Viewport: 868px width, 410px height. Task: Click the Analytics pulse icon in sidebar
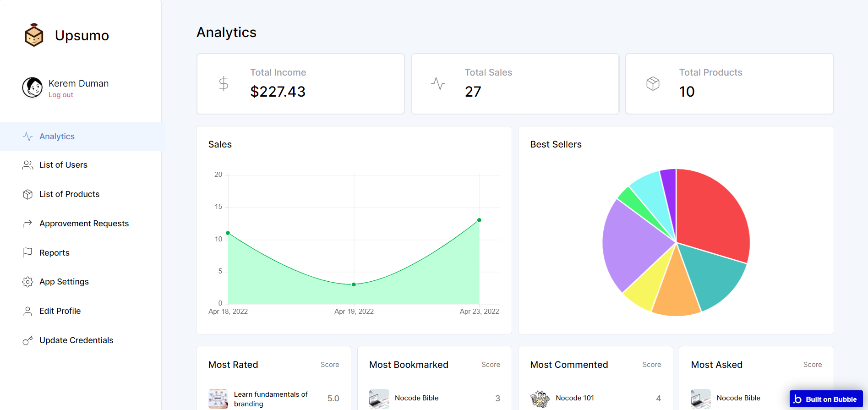pyautogui.click(x=27, y=137)
